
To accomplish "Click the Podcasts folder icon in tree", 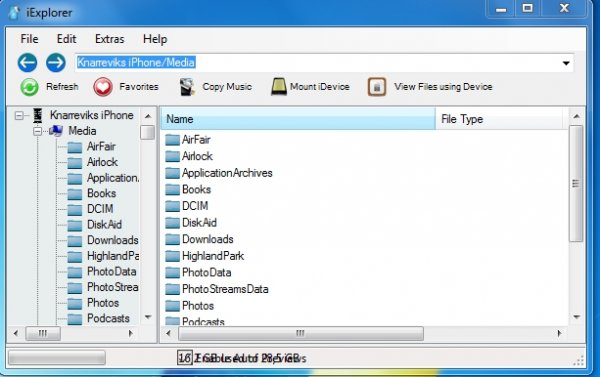I will coord(75,319).
